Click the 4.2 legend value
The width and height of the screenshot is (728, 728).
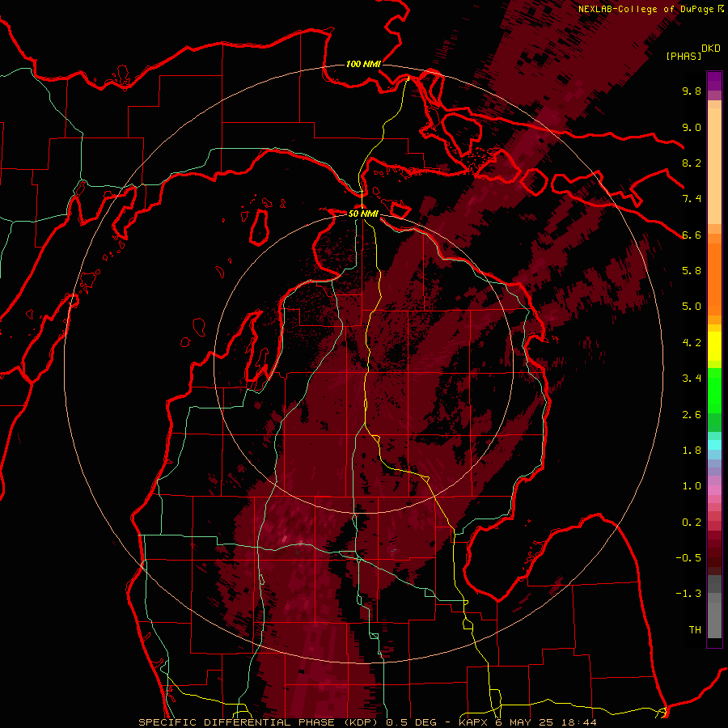click(x=692, y=343)
